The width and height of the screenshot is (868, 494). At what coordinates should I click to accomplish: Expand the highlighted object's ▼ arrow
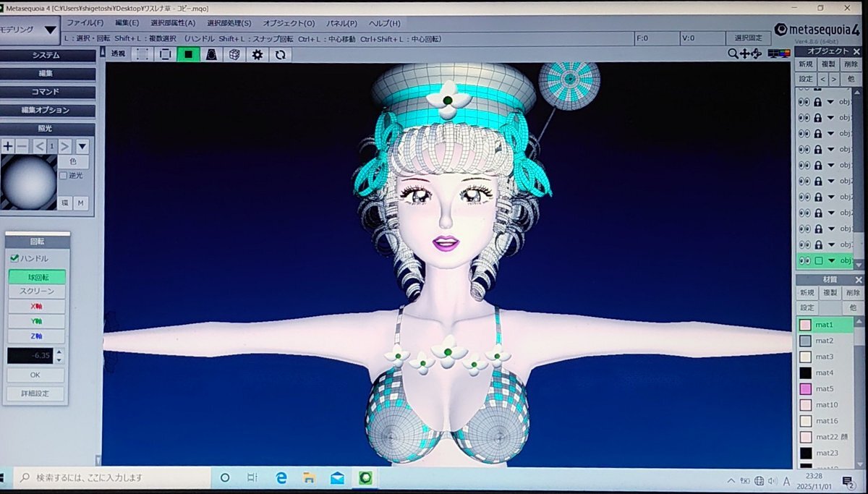(x=831, y=260)
